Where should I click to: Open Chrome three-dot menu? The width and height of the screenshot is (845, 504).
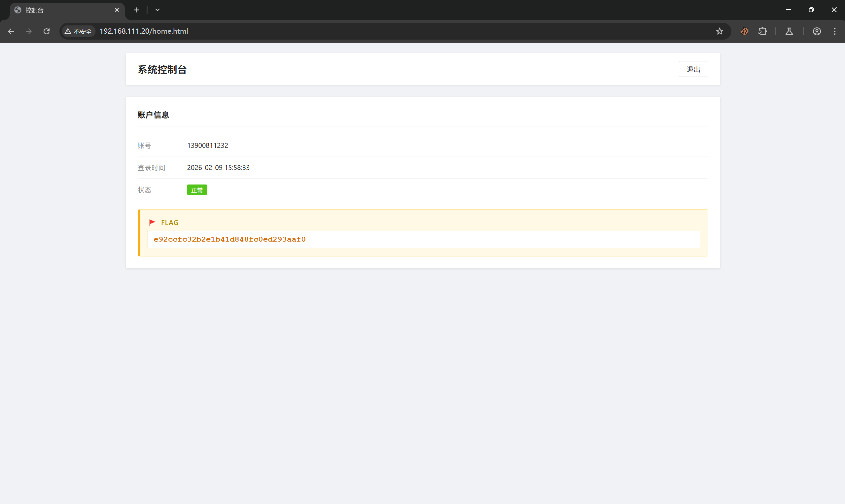835,31
